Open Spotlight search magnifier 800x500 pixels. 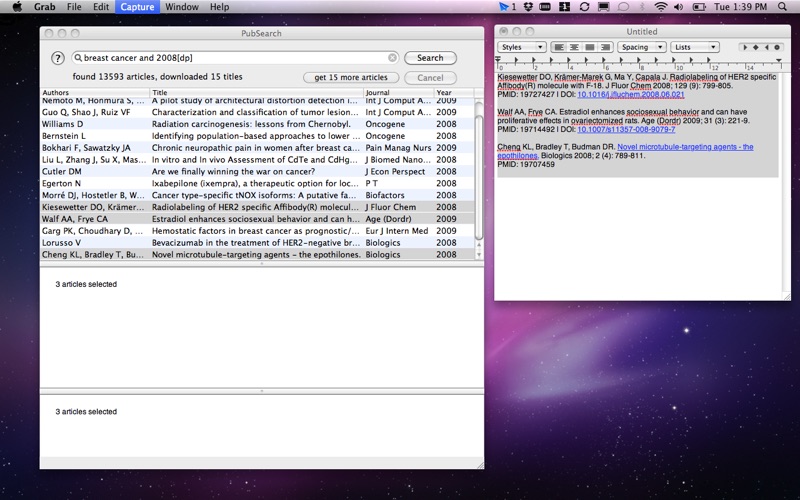click(x=782, y=7)
